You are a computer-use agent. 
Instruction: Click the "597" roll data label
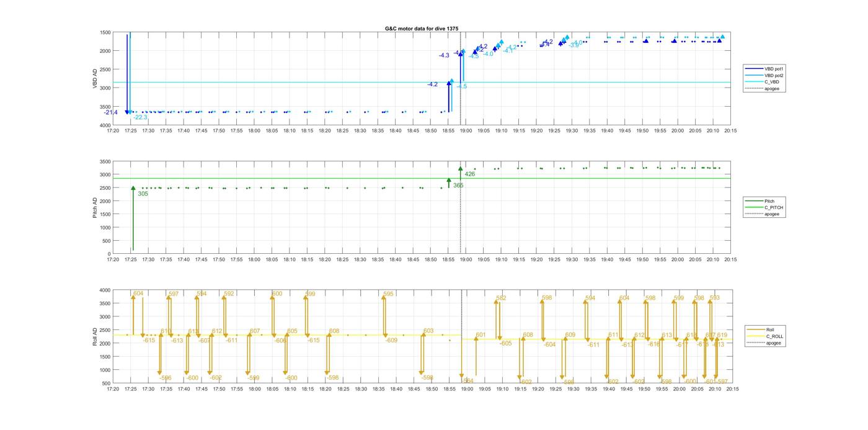click(x=174, y=294)
